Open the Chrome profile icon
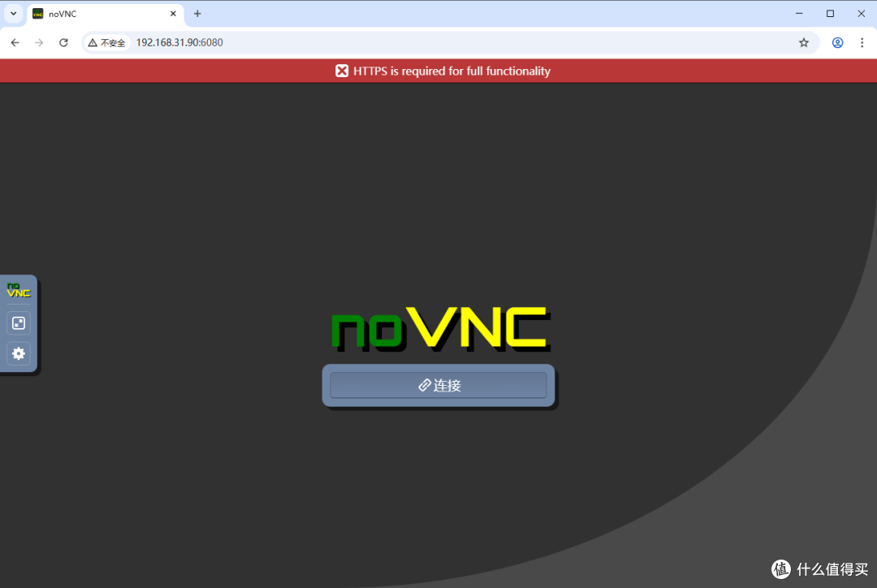 click(x=837, y=42)
